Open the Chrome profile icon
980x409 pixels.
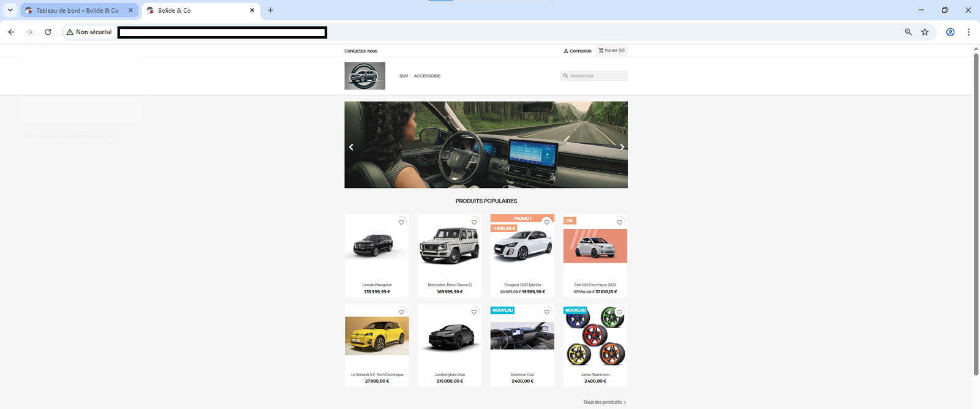coord(950,32)
